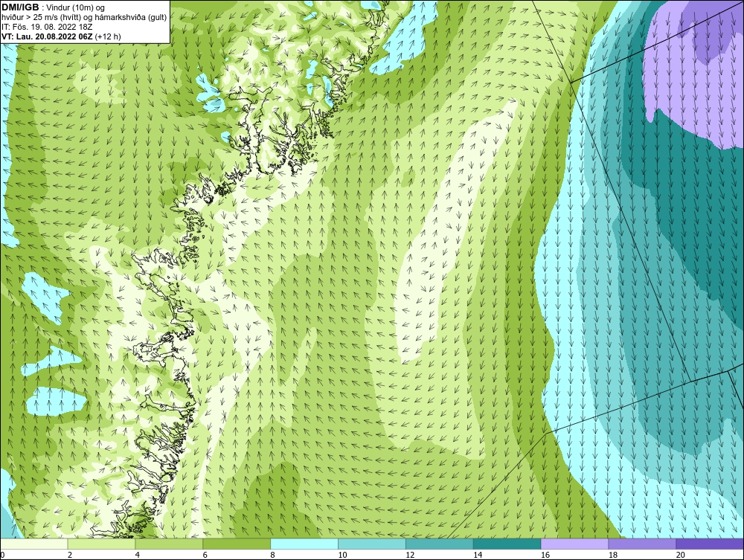Select the 8–10 m/s light cyan swatch
Screen dimensions: 744x560
click(304, 544)
